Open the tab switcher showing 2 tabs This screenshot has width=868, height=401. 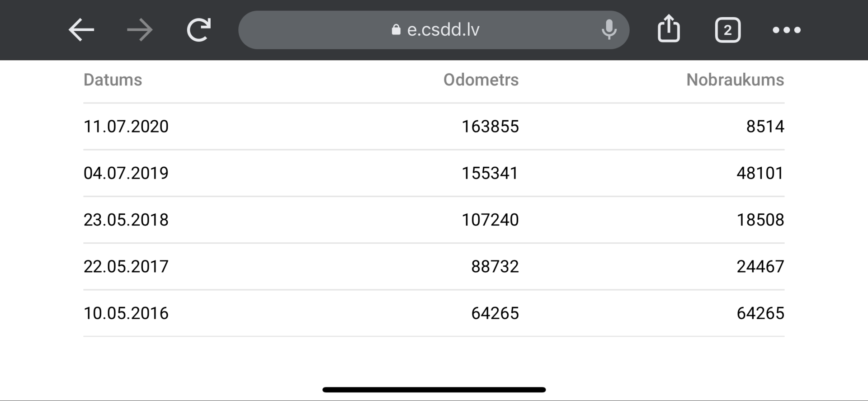(x=728, y=30)
